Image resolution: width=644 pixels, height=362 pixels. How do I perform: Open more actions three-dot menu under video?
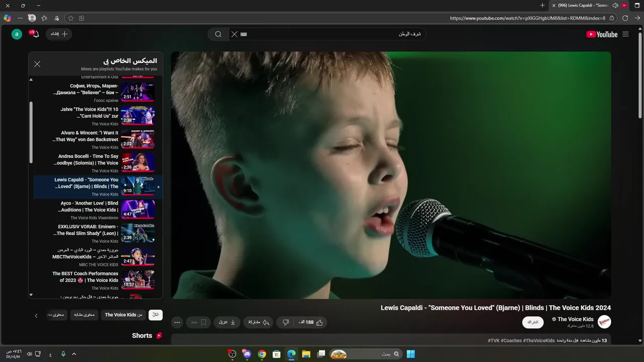point(177,322)
